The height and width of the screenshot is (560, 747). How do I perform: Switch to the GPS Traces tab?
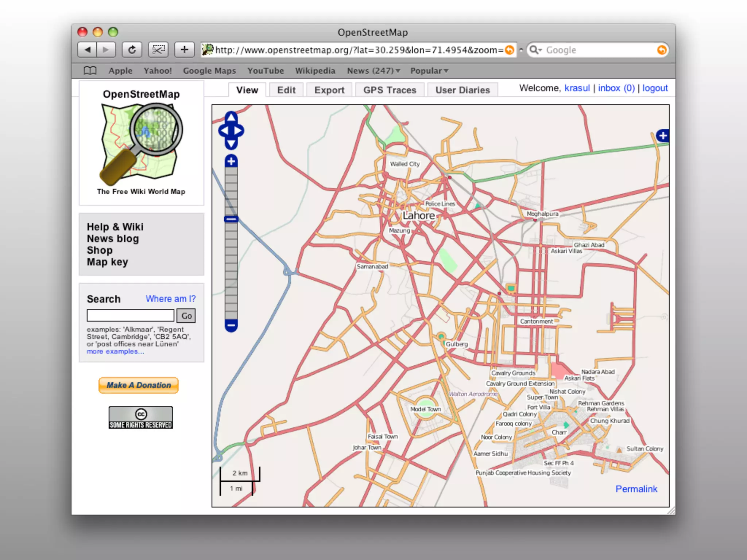click(390, 90)
